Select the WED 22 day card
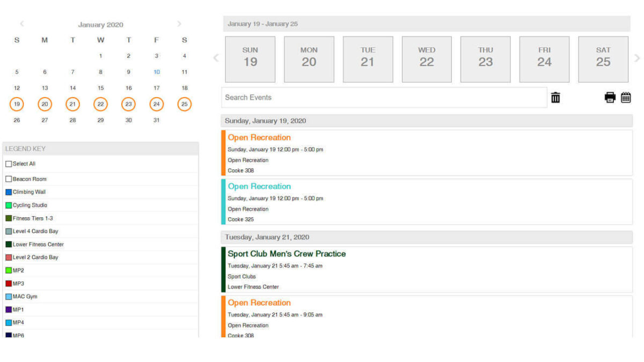 point(427,59)
